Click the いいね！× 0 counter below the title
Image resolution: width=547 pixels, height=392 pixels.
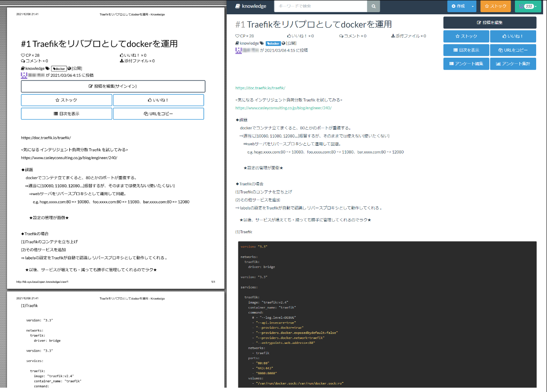pyautogui.click(x=300, y=36)
